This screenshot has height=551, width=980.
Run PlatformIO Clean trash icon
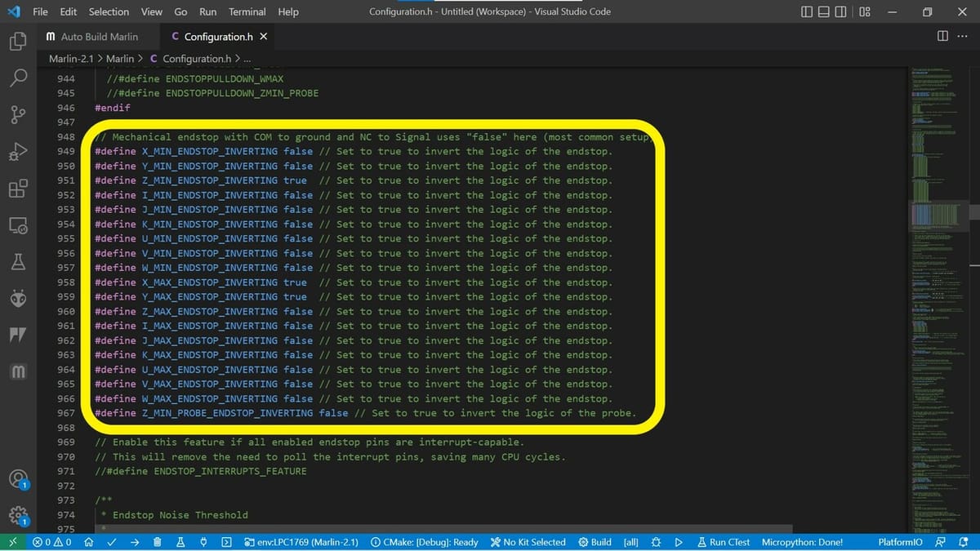[158, 542]
